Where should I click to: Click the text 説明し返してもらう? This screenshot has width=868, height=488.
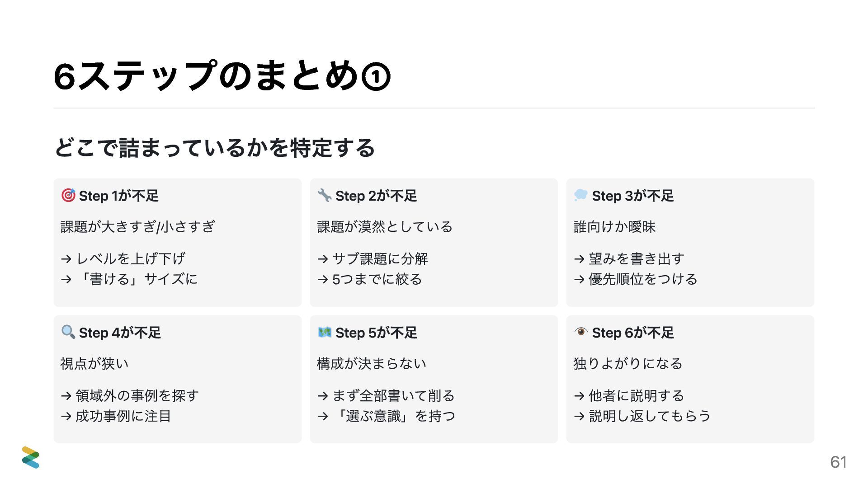[649, 416]
